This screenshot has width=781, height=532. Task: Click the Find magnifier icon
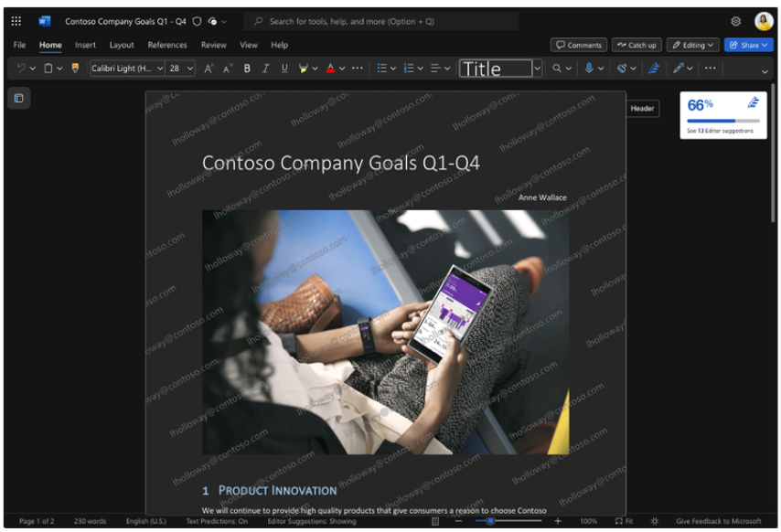point(557,69)
